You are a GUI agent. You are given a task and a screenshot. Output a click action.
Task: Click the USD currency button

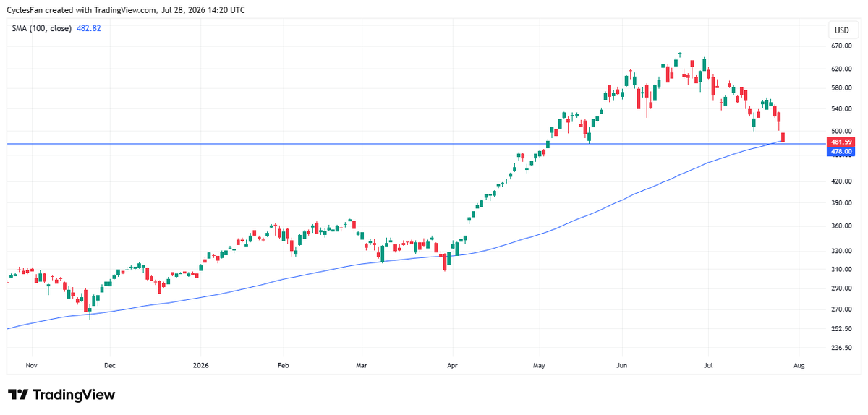842,30
